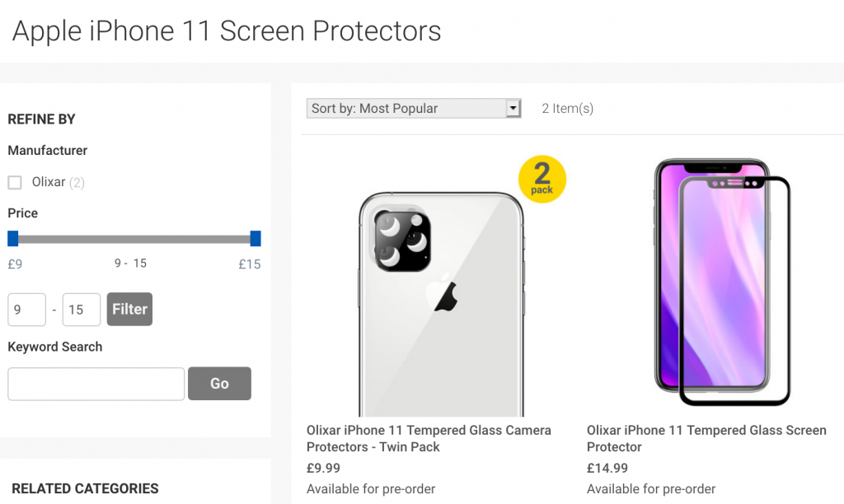
Task: Click the £14.99 price text
Action: tap(607, 468)
